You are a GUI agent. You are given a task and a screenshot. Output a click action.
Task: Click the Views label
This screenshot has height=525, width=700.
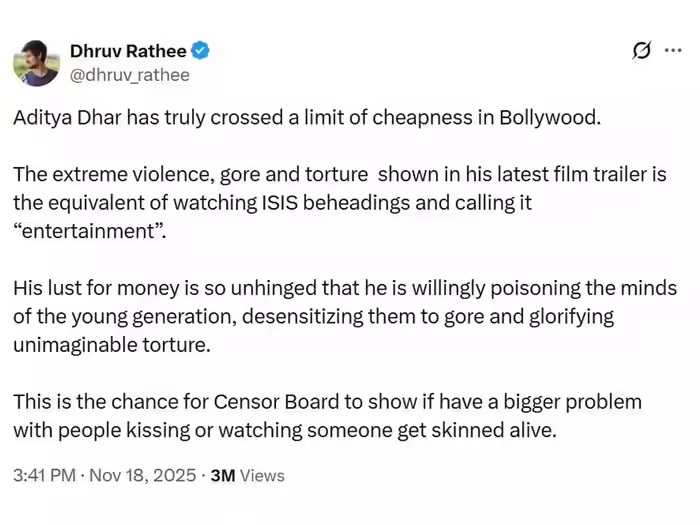pos(262,475)
